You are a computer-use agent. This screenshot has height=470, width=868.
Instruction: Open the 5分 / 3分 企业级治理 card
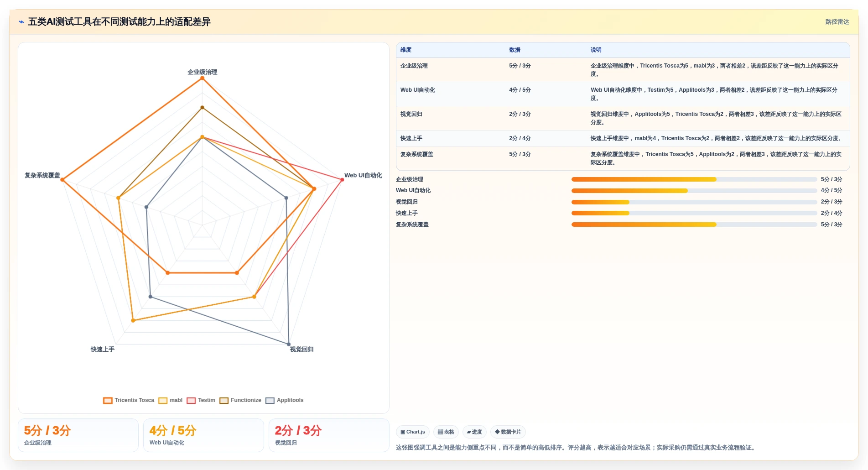[78, 435]
